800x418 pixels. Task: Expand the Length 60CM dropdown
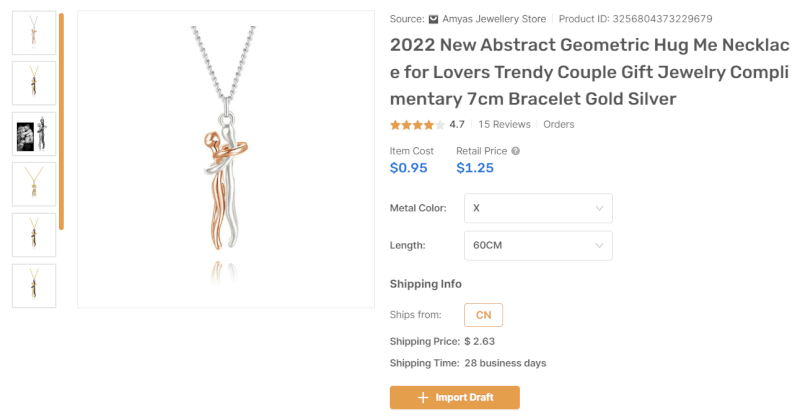(x=538, y=245)
